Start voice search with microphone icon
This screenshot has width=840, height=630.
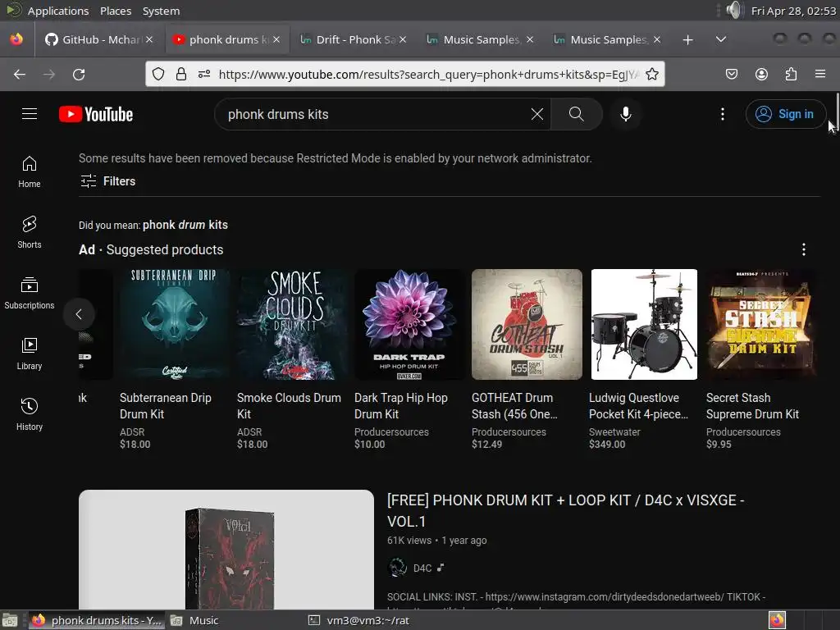(x=625, y=114)
